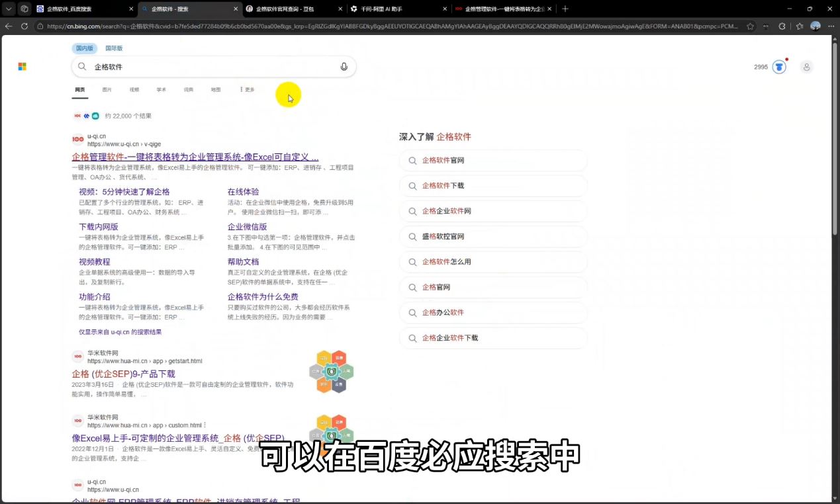Open sitelink 企业微信版
The height and width of the screenshot is (504, 840).
pos(248,227)
